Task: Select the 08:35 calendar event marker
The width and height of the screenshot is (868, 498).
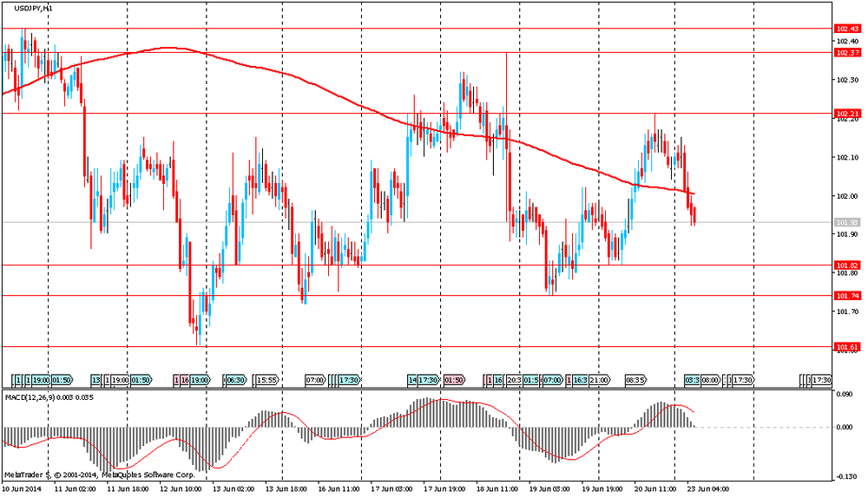Action: [635, 380]
